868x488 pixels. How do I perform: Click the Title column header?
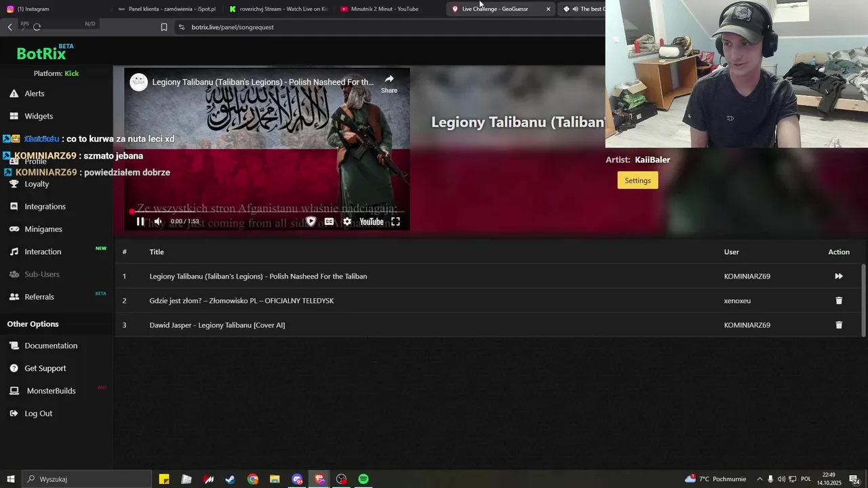[157, 251]
